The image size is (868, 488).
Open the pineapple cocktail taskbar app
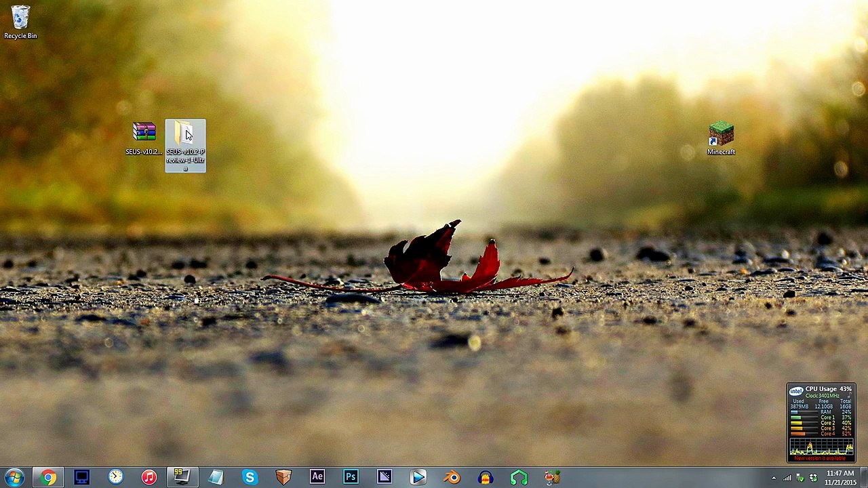(553, 477)
